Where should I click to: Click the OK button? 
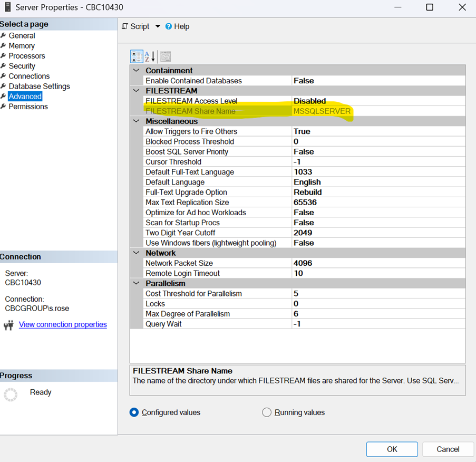coord(392,449)
